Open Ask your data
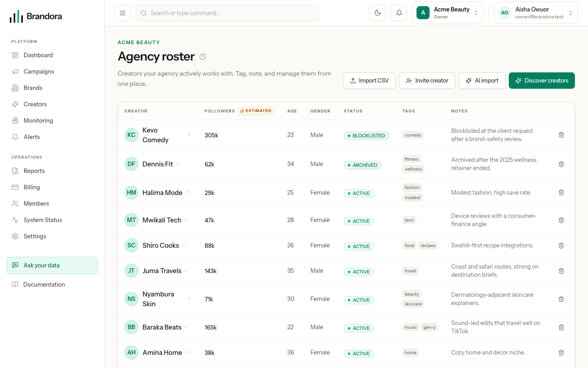Screen dimensions: 588x368 52,265
